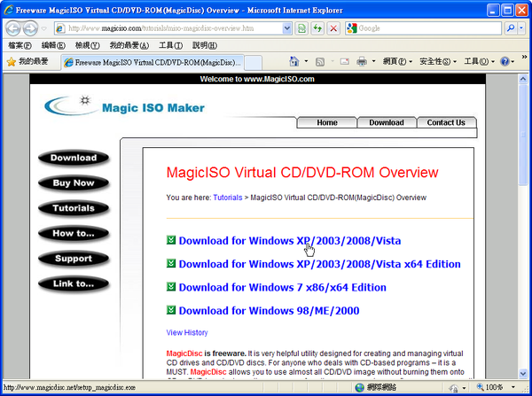Click the browser Forward arrow button
Image resolution: width=532 pixels, height=396 pixels.
pyautogui.click(x=30, y=28)
